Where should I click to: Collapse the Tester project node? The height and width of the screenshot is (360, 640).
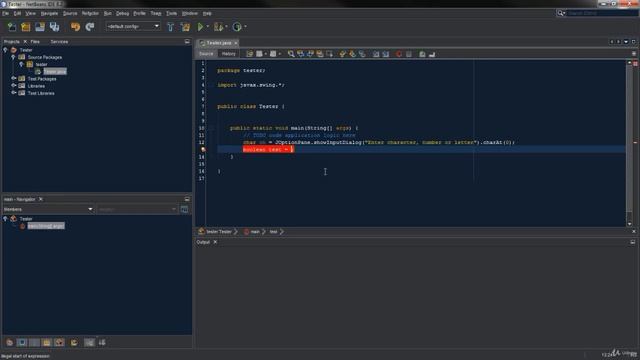pos(5,50)
